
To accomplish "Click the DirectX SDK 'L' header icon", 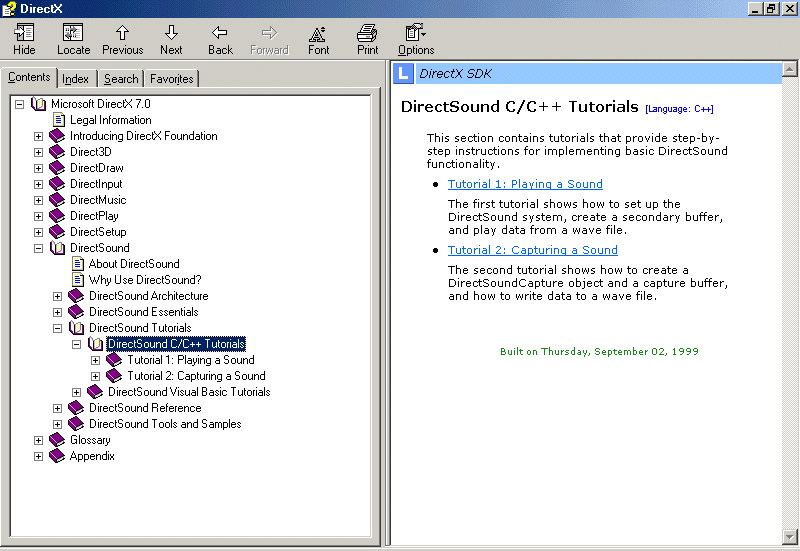I will [402, 73].
